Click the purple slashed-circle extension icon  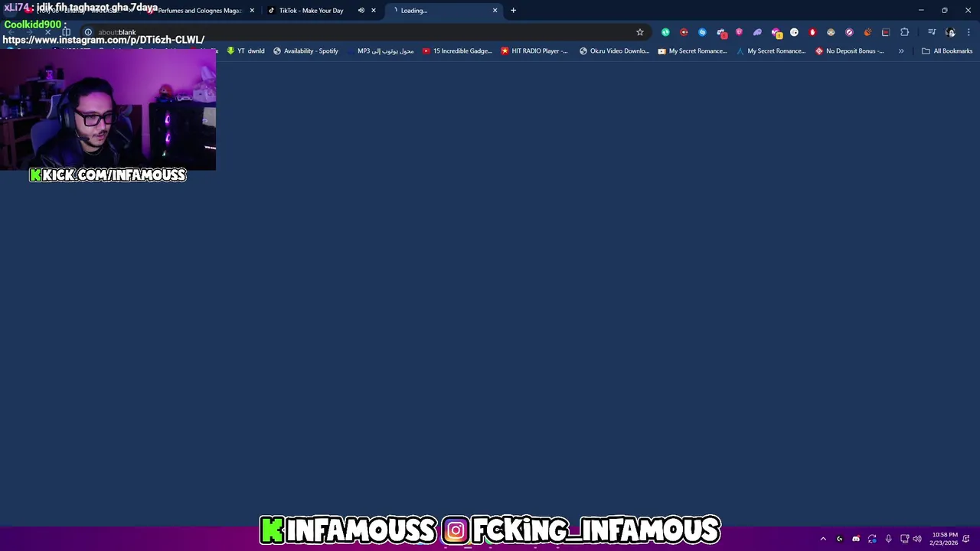click(849, 32)
